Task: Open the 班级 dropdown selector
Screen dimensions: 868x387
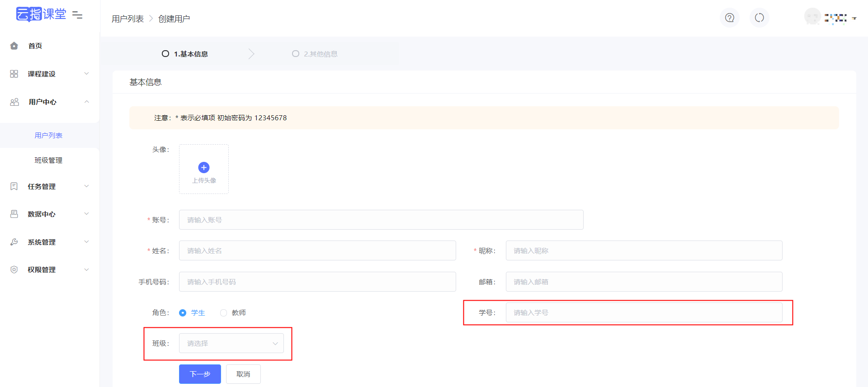Action: [231, 343]
